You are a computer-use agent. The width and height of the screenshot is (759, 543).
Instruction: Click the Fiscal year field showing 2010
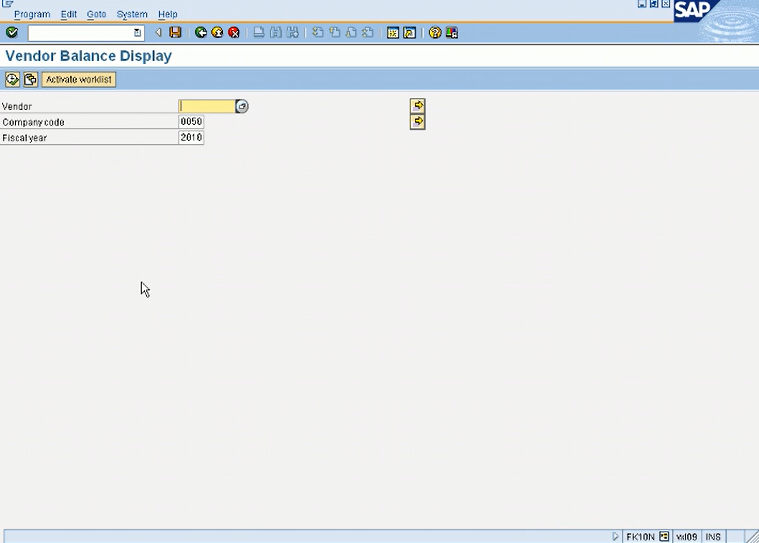click(x=191, y=137)
